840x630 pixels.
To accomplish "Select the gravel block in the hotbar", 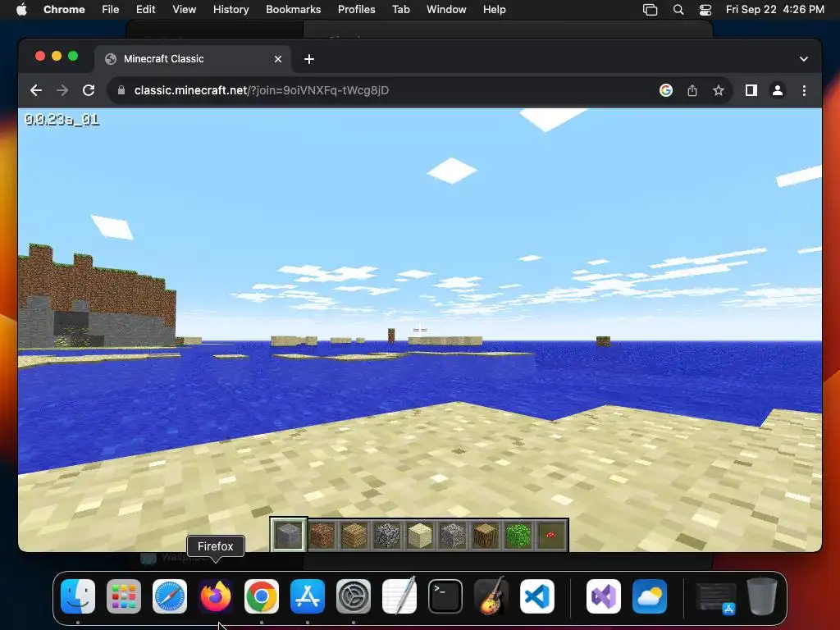I will [453, 535].
